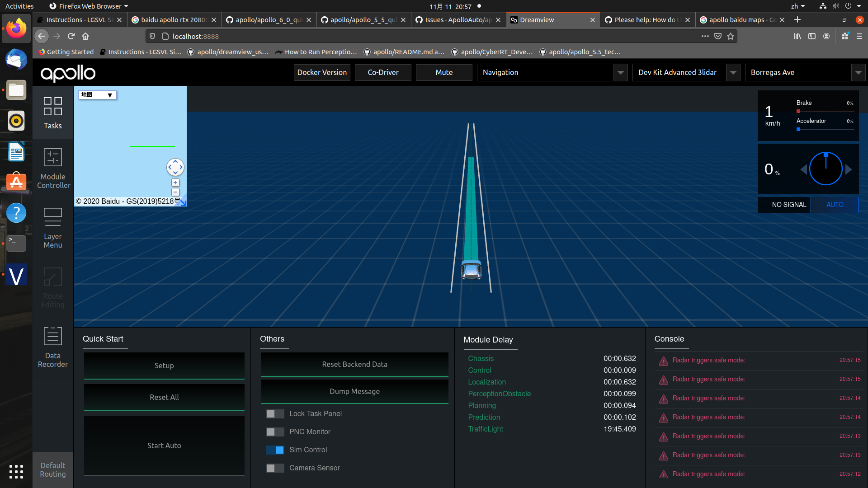Switch to the apollo/apollo_6_0_qui tab
This screenshot has width=868, height=488.
pos(269,20)
